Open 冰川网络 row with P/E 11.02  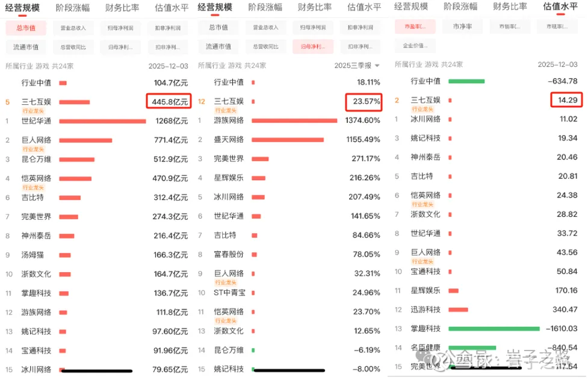coord(486,119)
